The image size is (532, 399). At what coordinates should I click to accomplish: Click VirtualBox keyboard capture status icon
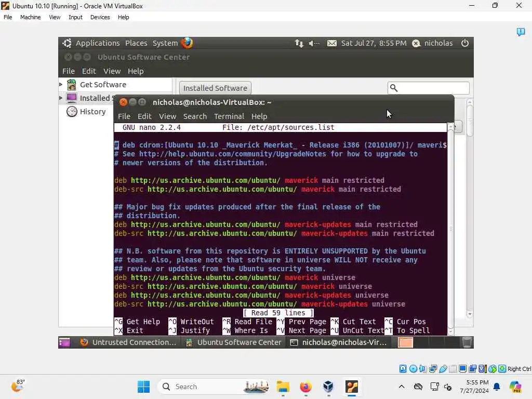click(x=502, y=369)
